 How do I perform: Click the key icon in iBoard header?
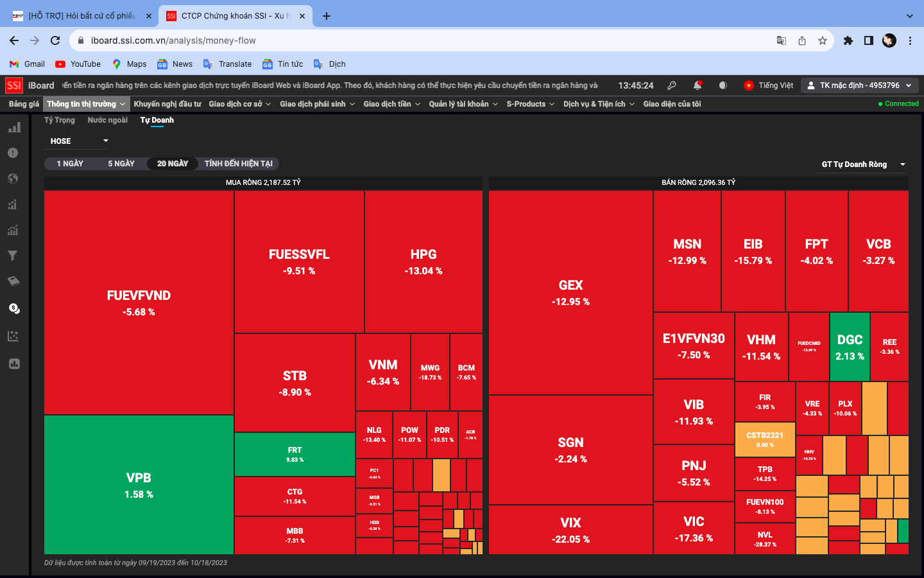click(672, 85)
